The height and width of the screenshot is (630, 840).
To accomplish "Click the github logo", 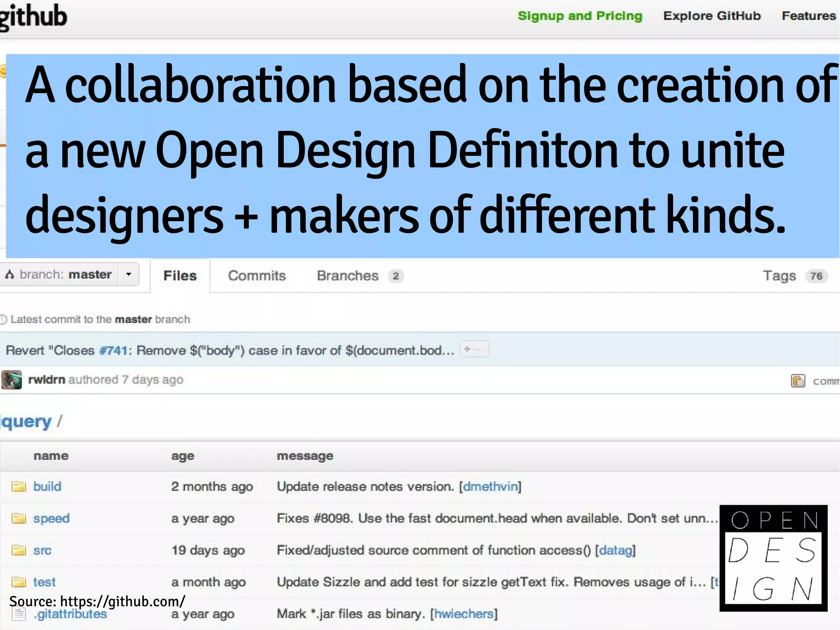I will click(x=33, y=17).
